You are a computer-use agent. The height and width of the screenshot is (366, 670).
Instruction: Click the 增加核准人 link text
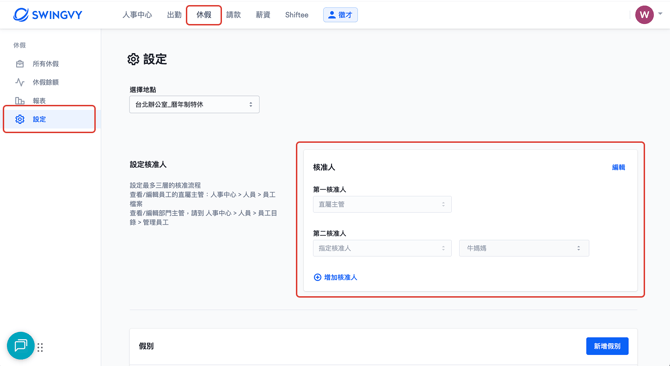pos(341,277)
